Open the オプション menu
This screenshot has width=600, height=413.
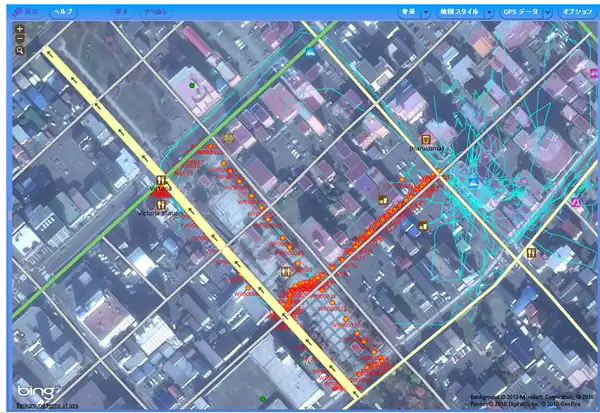tap(576, 12)
